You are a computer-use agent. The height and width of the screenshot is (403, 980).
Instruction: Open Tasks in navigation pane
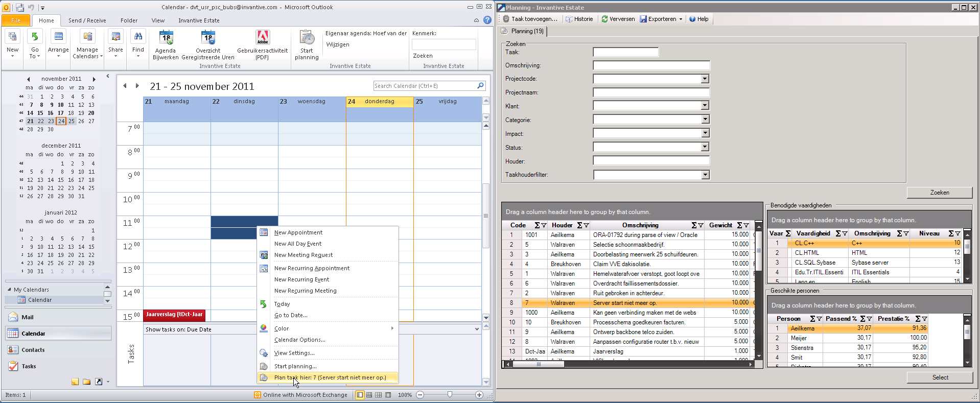pyautogui.click(x=58, y=366)
